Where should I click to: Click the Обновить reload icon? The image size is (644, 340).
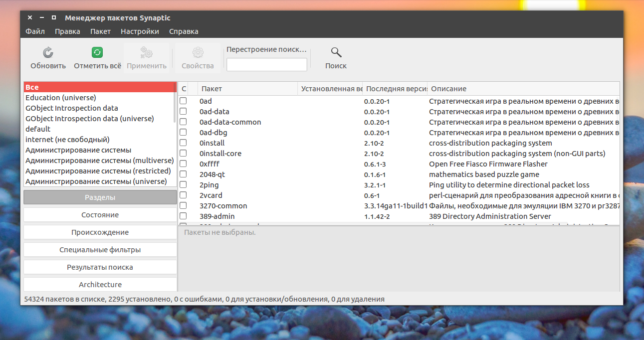(48, 53)
